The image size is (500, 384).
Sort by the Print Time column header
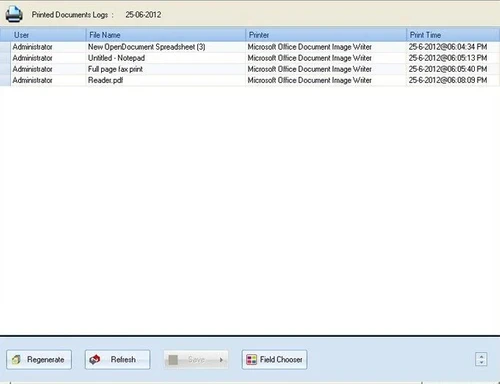(453, 35)
